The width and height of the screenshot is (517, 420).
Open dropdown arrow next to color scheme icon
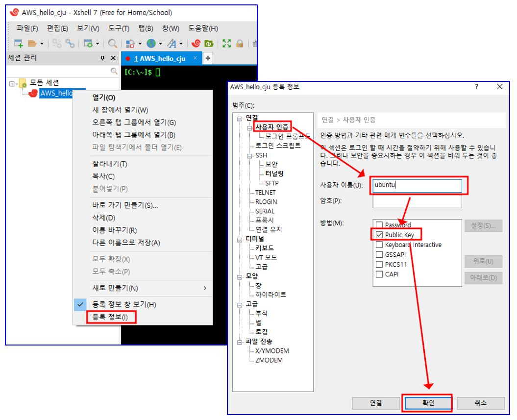click(x=140, y=44)
